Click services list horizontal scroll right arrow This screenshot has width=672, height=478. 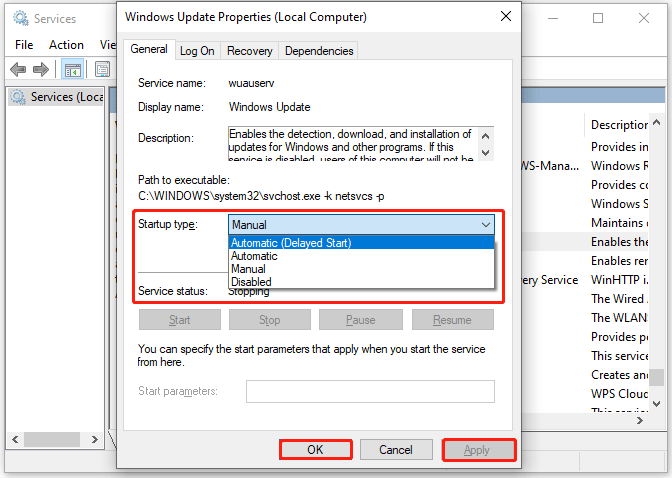pos(640,421)
